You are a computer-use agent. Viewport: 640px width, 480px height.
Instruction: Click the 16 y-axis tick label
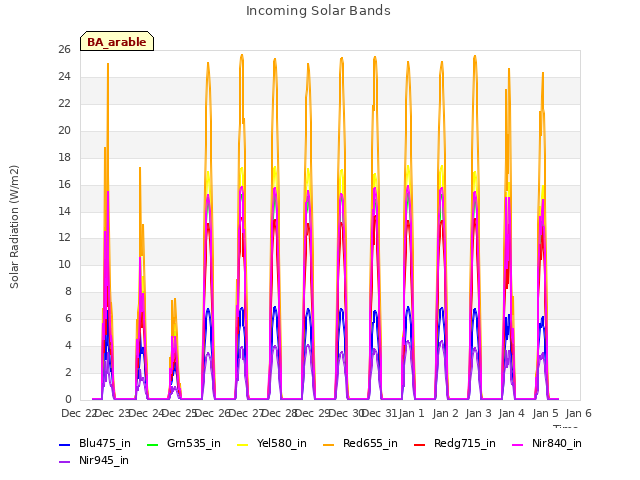pos(64,184)
